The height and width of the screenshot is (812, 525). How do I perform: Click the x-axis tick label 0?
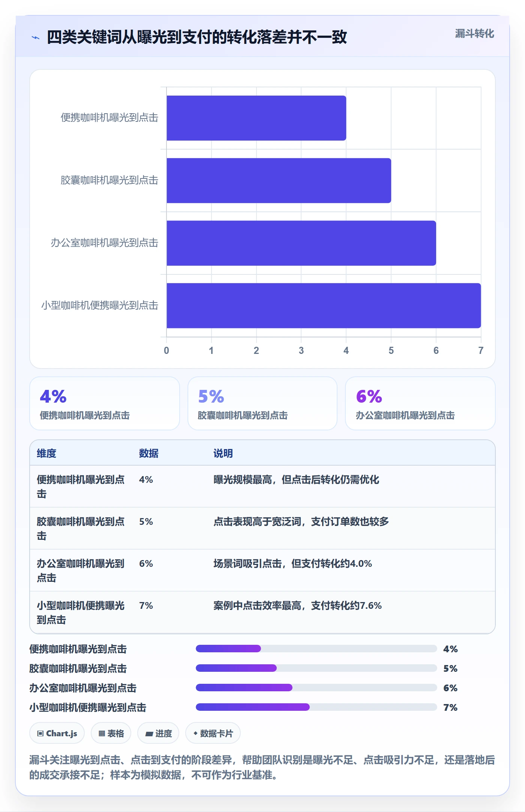click(166, 351)
